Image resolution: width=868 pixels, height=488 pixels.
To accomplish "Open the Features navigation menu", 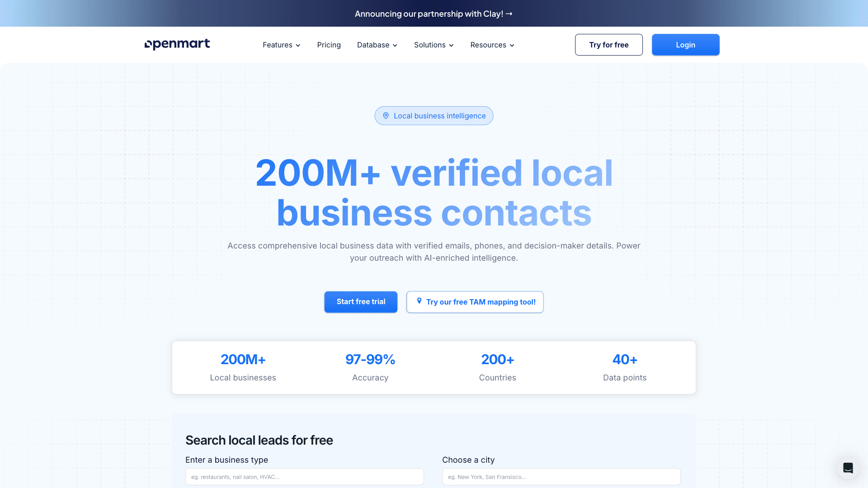I will click(281, 45).
